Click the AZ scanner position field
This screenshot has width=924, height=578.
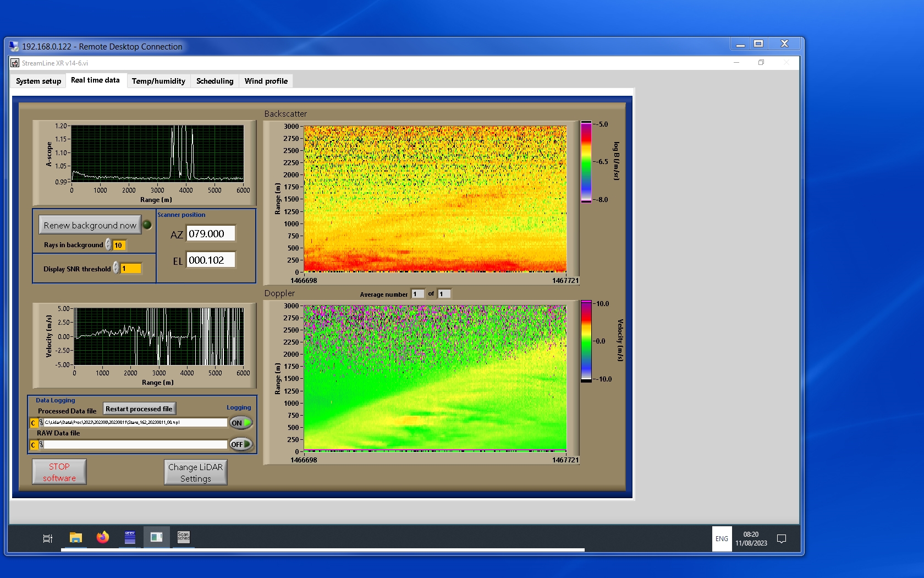(211, 233)
